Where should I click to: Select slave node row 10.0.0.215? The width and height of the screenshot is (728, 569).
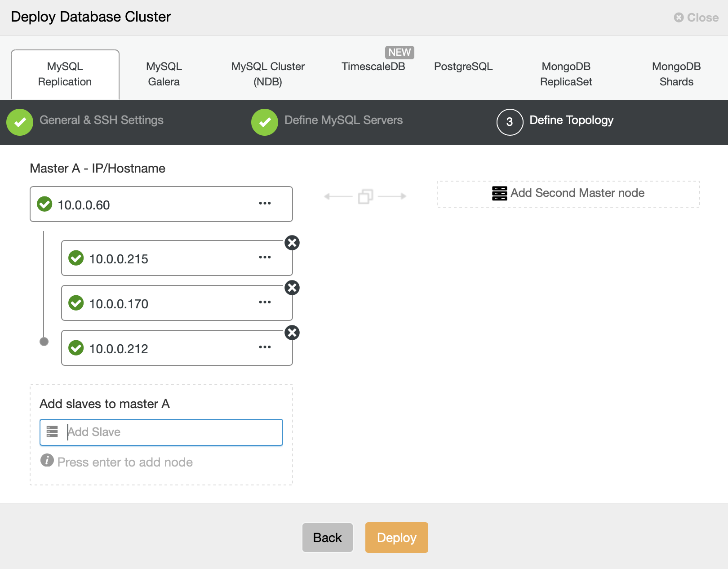point(177,258)
